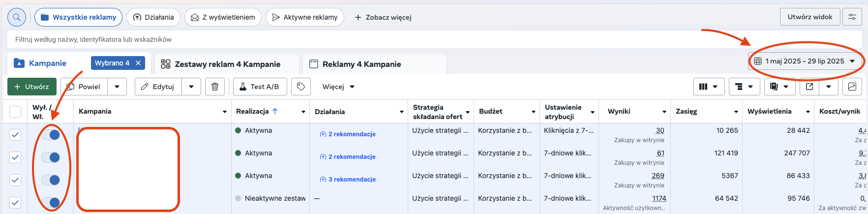This screenshot has width=868, height=214.
Task: Turn off campaign toggle in 10 265 row
Action: click(51, 134)
